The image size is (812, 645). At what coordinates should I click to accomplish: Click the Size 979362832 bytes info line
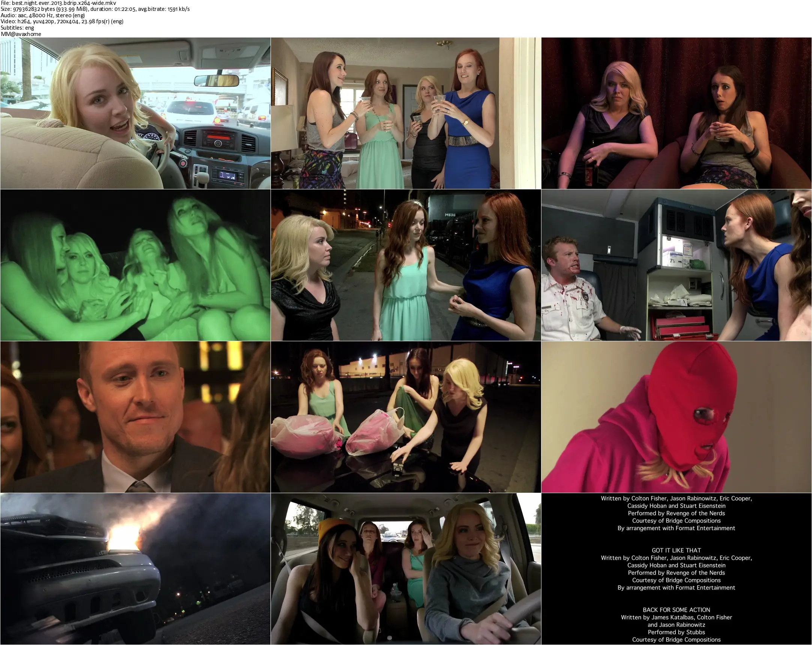pyautogui.click(x=95, y=9)
